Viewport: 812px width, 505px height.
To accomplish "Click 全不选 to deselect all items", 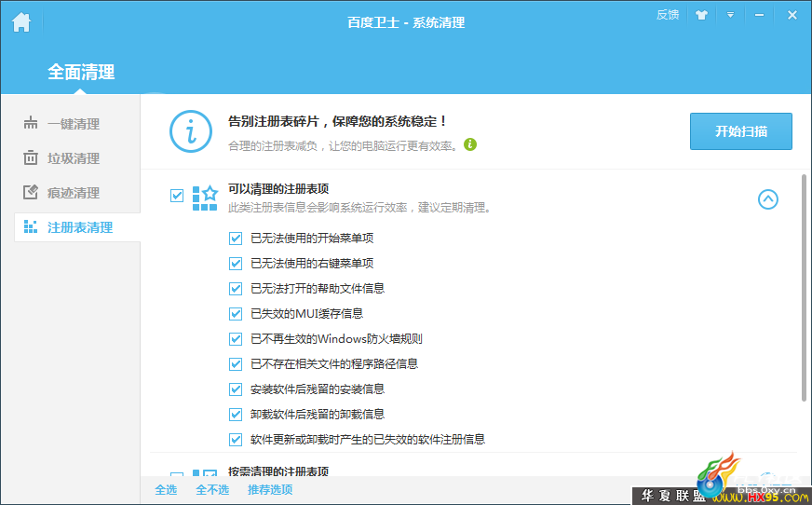I will (x=212, y=489).
